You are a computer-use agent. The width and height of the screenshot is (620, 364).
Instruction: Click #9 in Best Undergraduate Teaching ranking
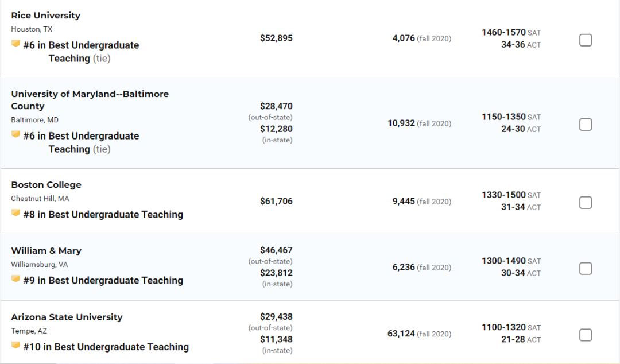pos(103,281)
